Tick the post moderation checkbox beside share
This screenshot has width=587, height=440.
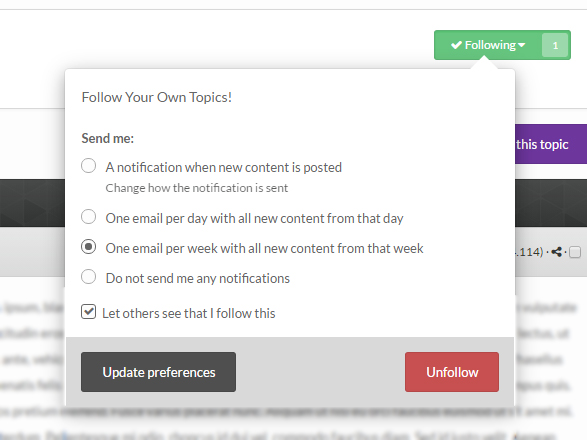pos(575,252)
